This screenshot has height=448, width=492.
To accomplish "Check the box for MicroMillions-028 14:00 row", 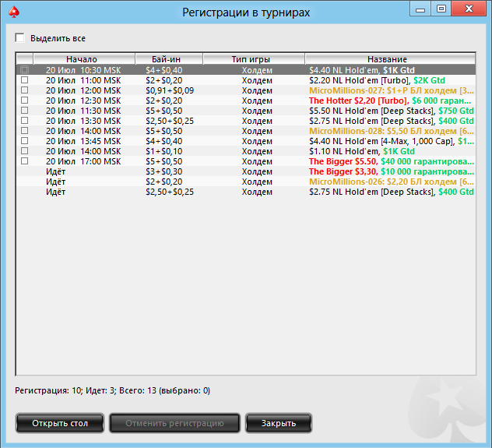I will click(x=24, y=131).
